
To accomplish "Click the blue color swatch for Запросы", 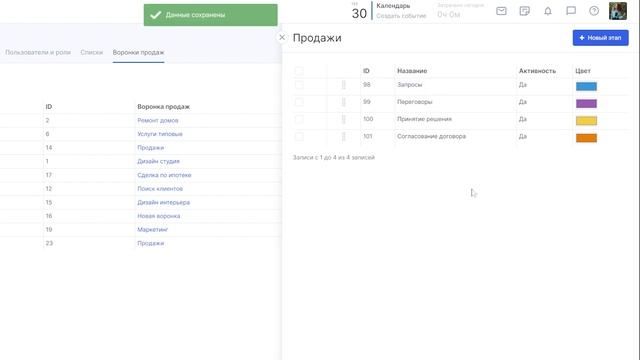I will [x=586, y=86].
